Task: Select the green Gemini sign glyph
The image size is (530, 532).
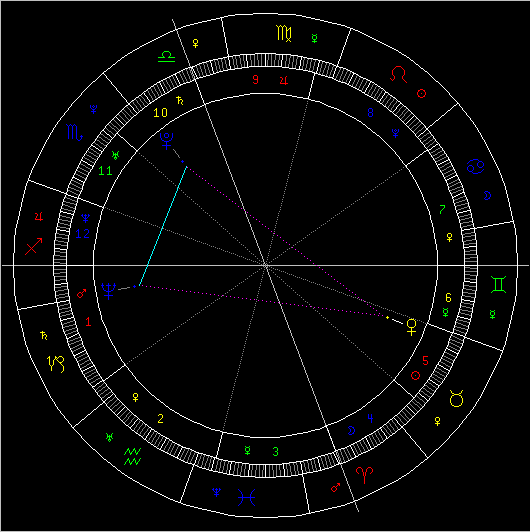Action: tap(498, 285)
